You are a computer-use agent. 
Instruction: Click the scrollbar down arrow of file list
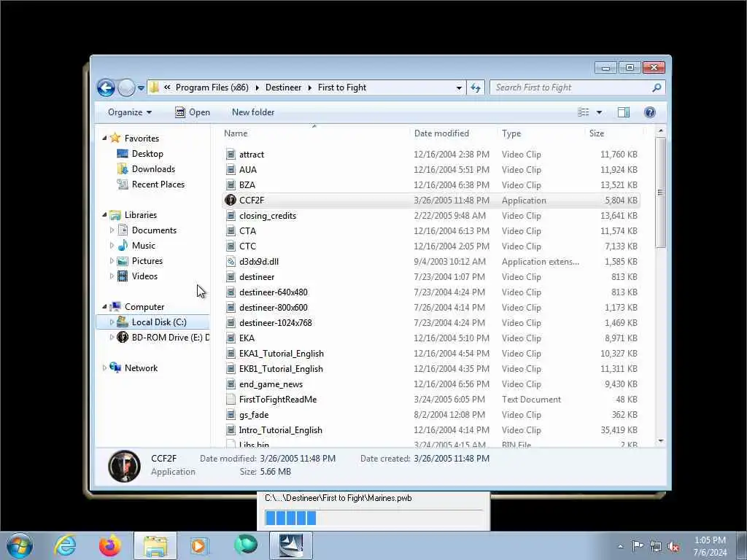[x=660, y=441]
